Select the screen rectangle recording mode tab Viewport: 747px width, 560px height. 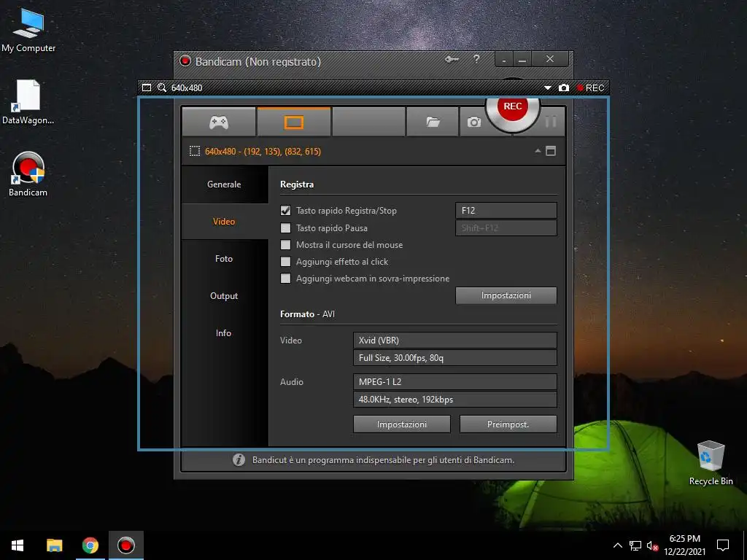click(x=293, y=122)
